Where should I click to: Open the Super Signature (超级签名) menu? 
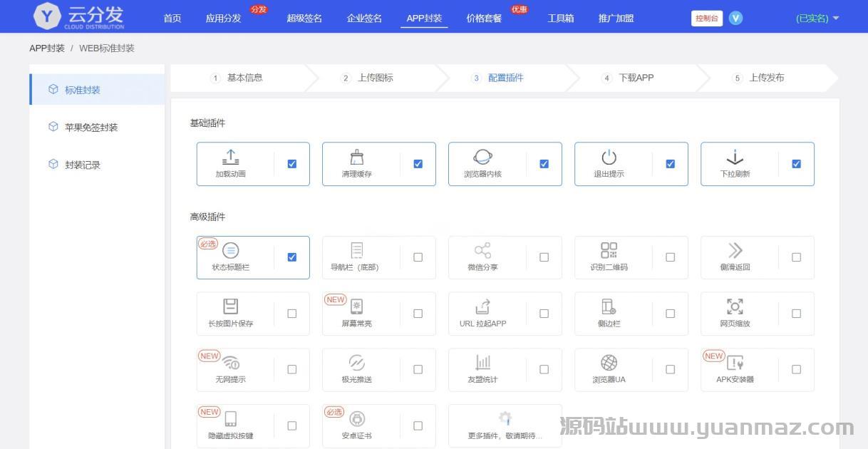304,19
